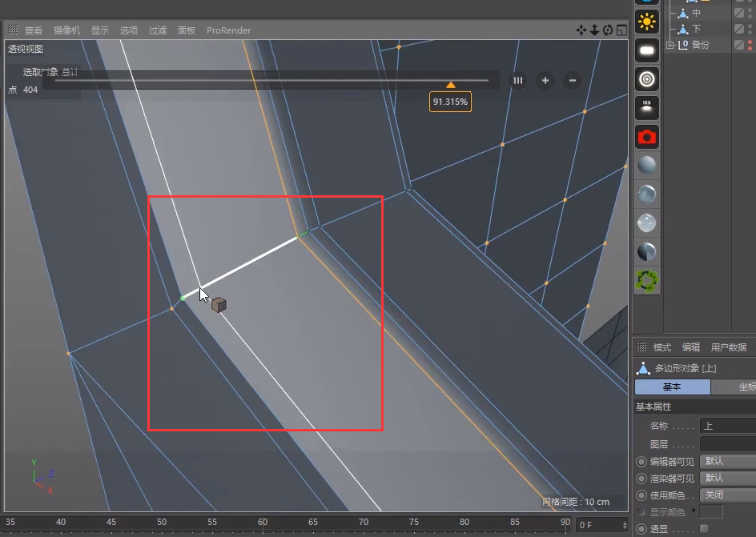Click the target light icon

coord(646,79)
